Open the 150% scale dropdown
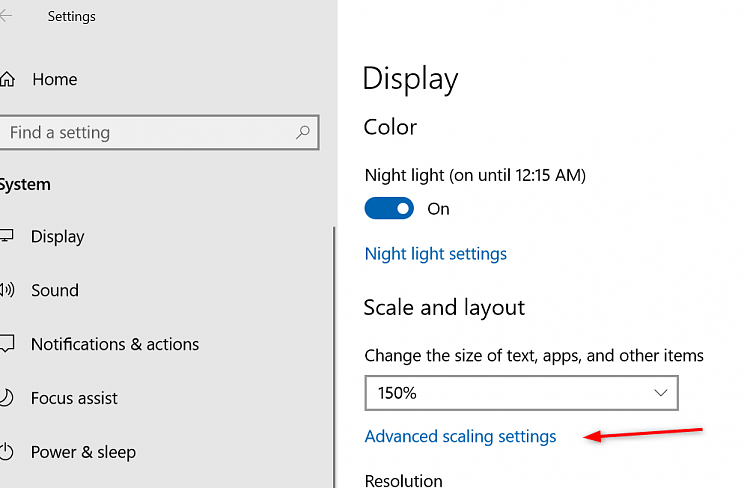 click(x=520, y=393)
